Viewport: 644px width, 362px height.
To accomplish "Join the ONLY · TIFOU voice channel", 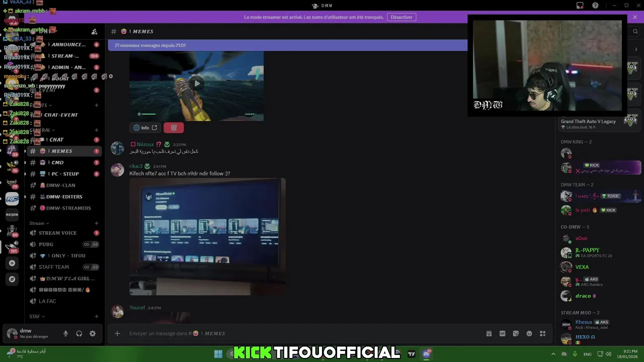I will [65, 255].
